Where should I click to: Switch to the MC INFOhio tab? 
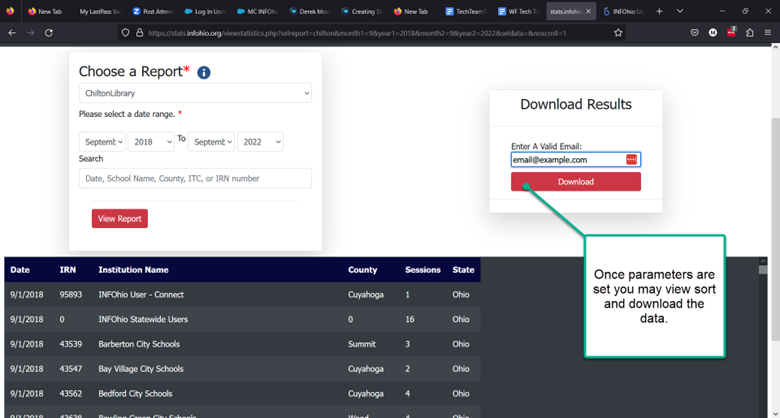tap(257, 11)
